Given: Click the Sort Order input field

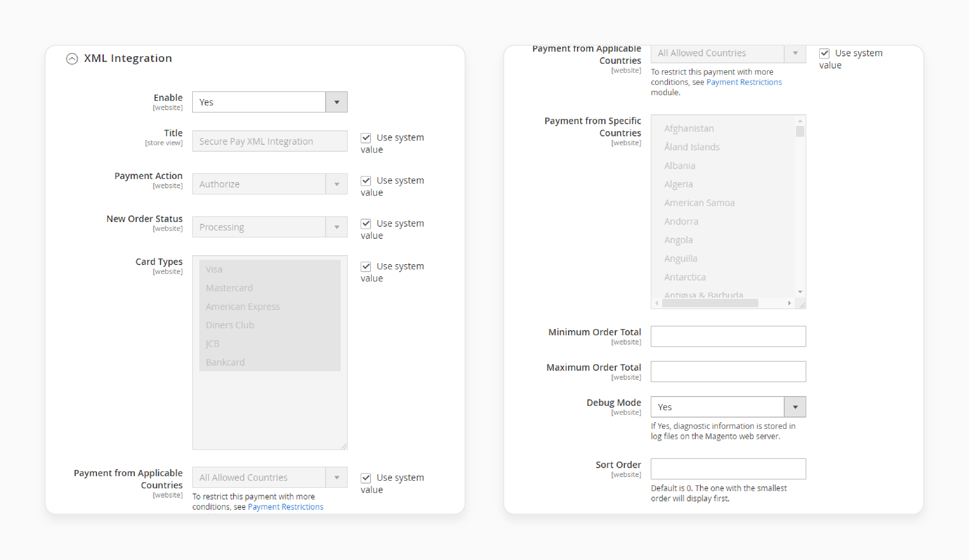Looking at the screenshot, I should click(728, 469).
